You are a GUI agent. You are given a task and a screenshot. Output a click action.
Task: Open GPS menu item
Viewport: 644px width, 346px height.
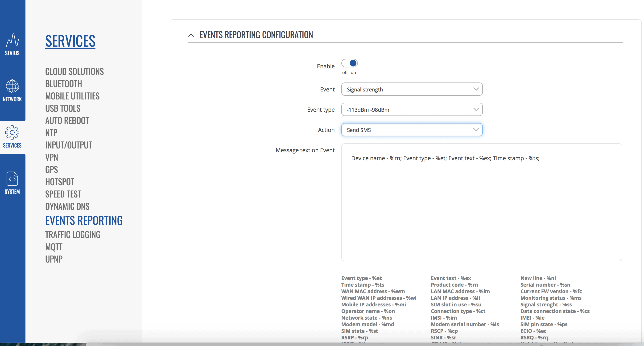pos(51,169)
